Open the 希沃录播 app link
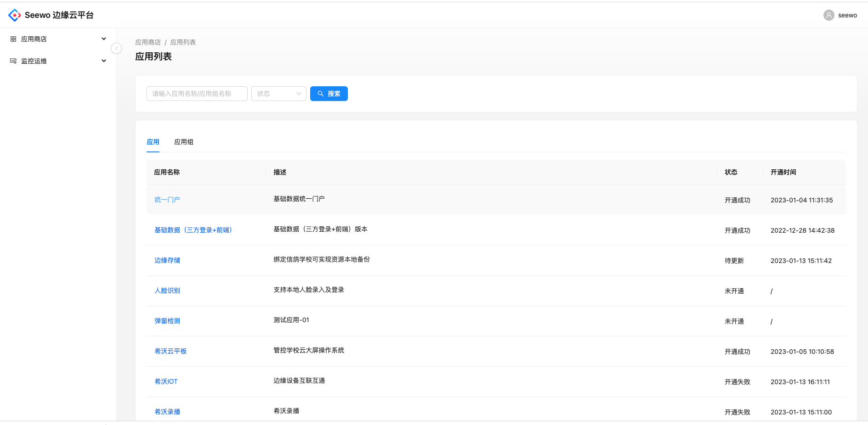 click(x=167, y=412)
